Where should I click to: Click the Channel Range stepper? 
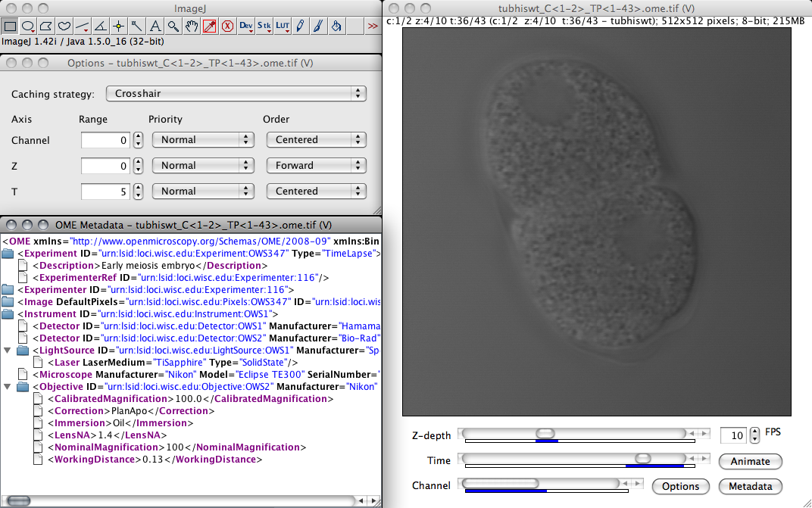(138, 140)
